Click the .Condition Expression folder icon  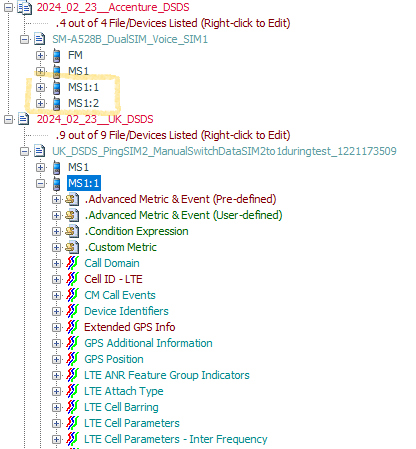(72, 231)
